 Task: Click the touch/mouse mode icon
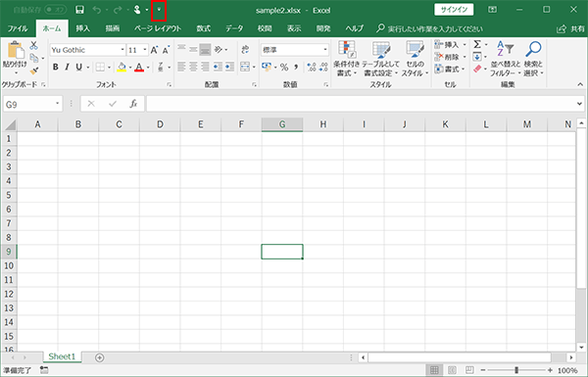pos(137,10)
